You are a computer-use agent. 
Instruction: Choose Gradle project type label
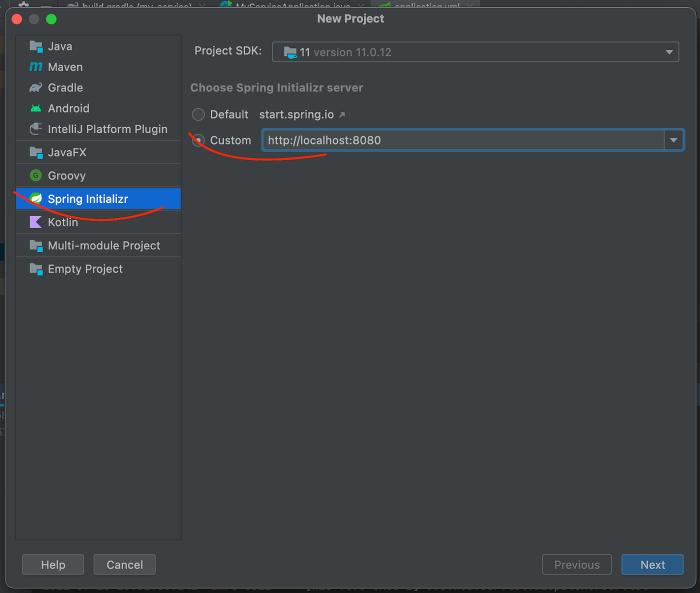point(65,88)
